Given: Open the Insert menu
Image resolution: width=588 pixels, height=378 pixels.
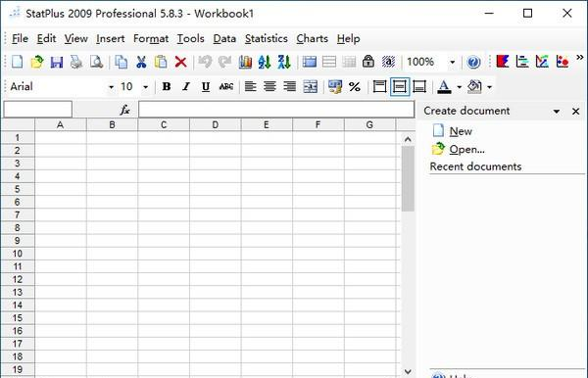Looking at the screenshot, I should coord(110,38).
